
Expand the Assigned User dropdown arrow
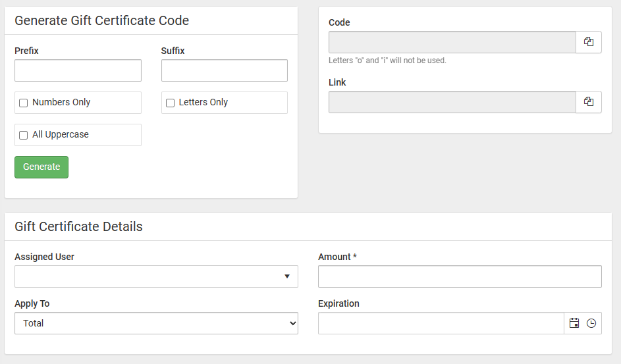[x=287, y=276]
